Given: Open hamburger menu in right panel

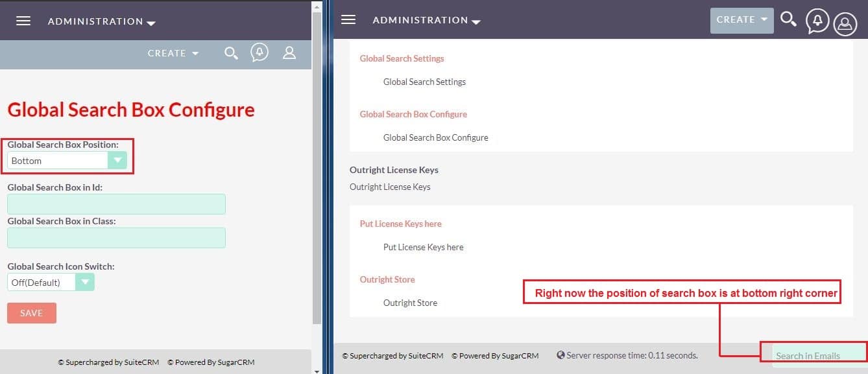Looking at the screenshot, I should [348, 19].
